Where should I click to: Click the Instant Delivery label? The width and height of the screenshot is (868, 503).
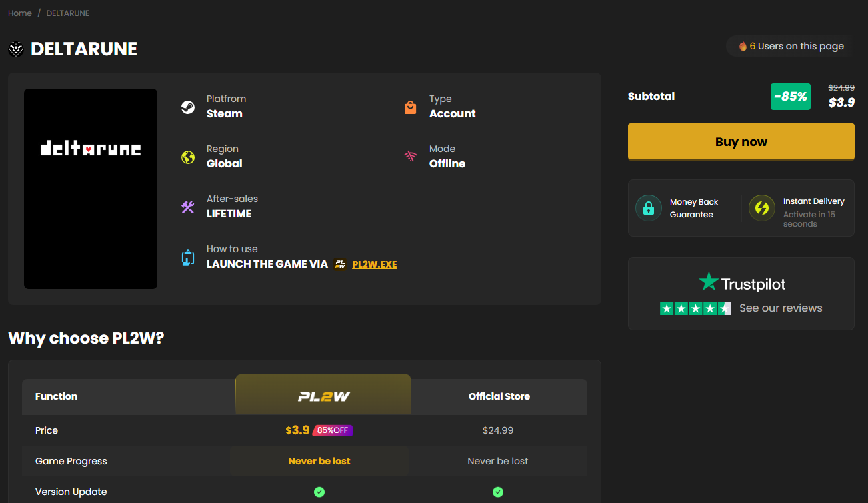(x=814, y=201)
